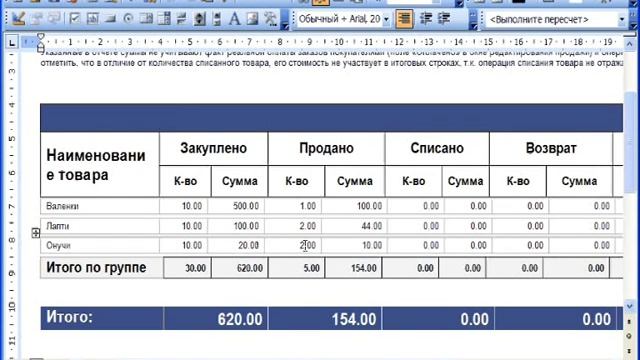Insert a Text Box control from toolbox
This screenshot has height=360, width=640.
(x=93, y=19)
